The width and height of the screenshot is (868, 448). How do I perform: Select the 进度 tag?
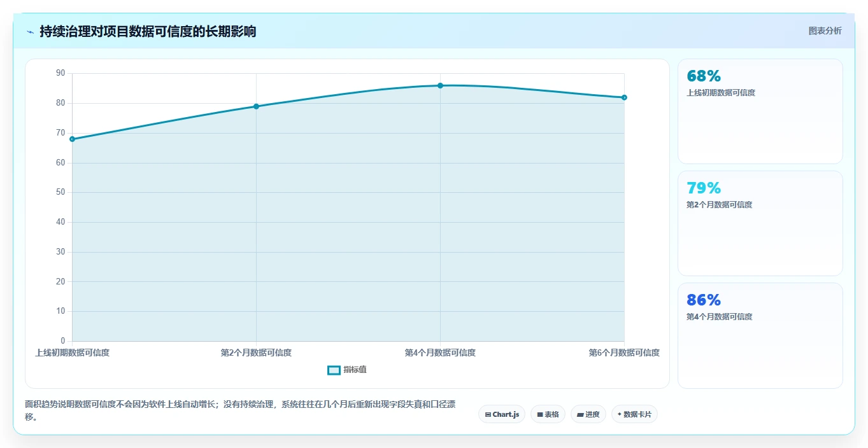coord(588,414)
